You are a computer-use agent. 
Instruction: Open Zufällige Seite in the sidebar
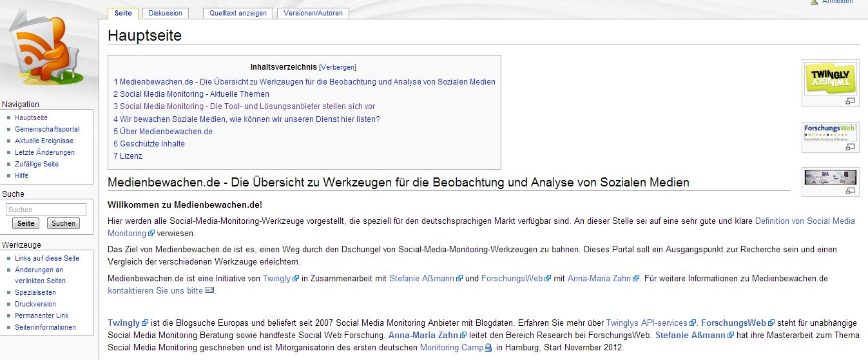tap(37, 164)
